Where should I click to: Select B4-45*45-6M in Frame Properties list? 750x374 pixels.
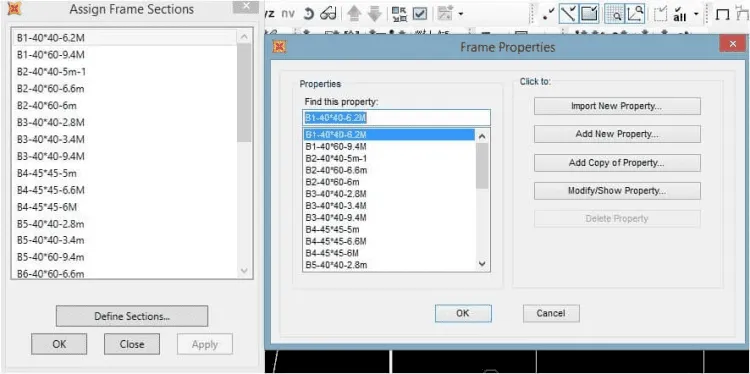click(389, 253)
